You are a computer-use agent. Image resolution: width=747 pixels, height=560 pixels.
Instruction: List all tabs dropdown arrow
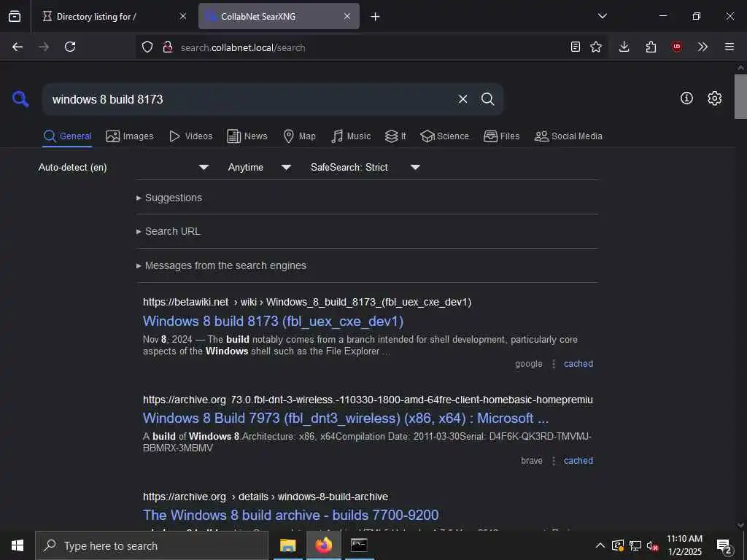pos(602,16)
